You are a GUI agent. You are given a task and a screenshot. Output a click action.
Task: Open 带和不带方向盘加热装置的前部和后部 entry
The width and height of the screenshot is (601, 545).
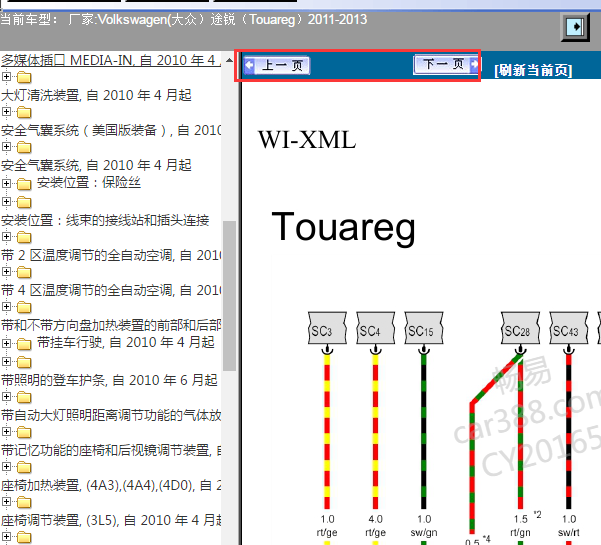point(111,325)
